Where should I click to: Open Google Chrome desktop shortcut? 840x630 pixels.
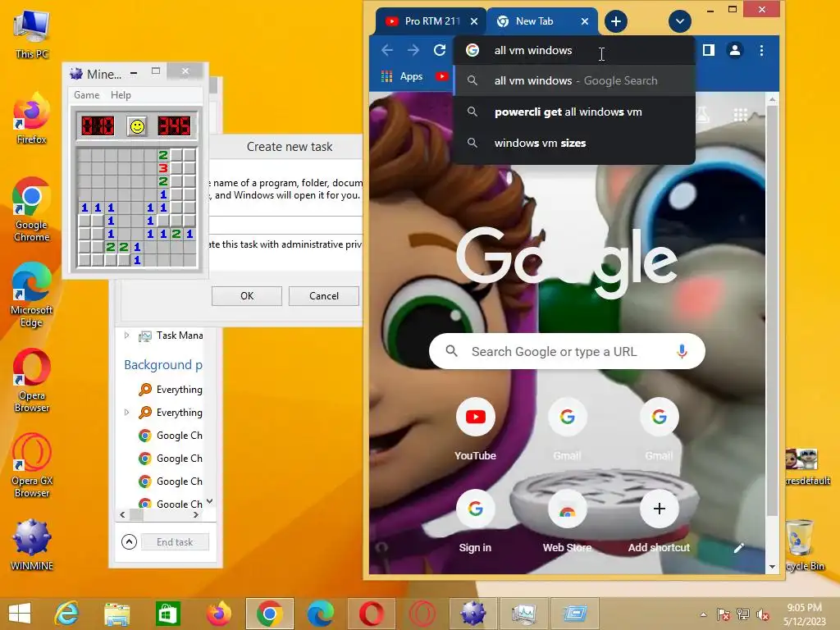pos(31,209)
